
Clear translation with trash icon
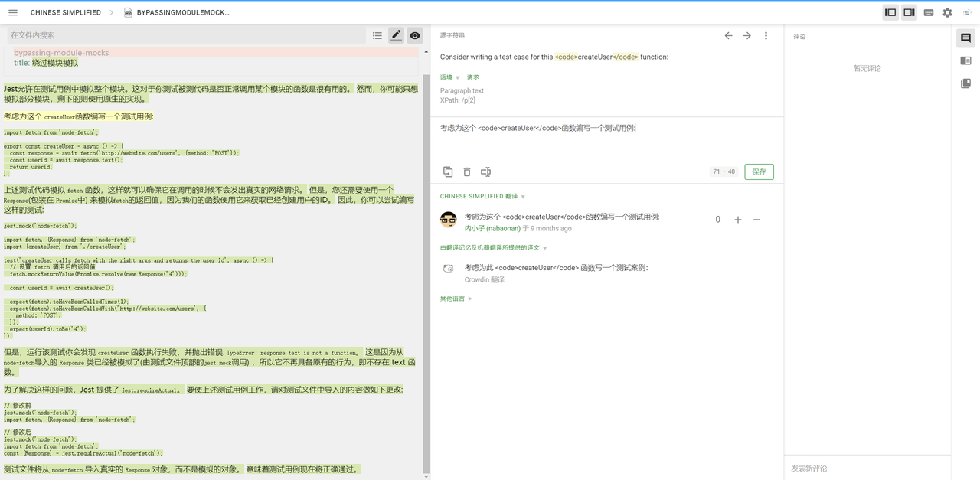tap(467, 171)
